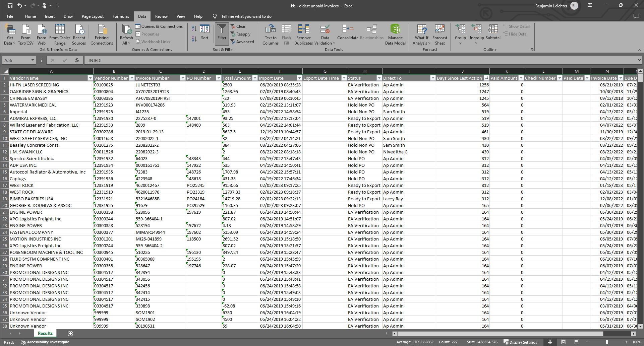Click the Select All corner triangle
The width and height of the screenshot is (644, 346).
[x=5, y=71]
